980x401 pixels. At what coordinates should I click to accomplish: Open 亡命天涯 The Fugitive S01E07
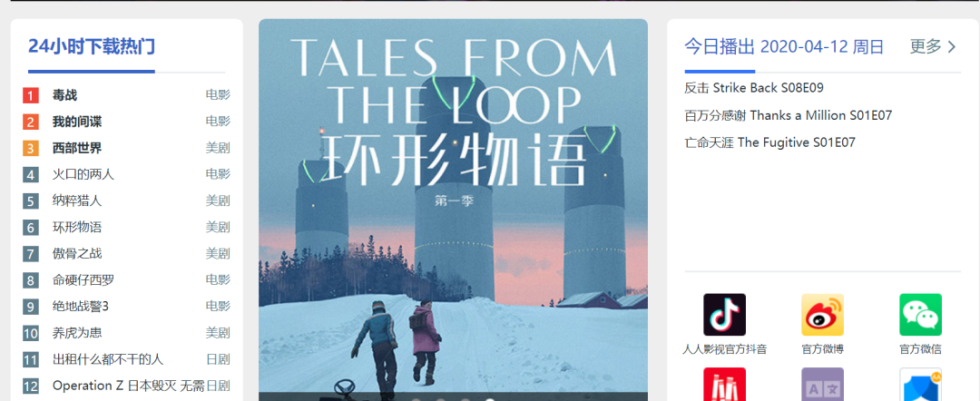[x=770, y=142]
